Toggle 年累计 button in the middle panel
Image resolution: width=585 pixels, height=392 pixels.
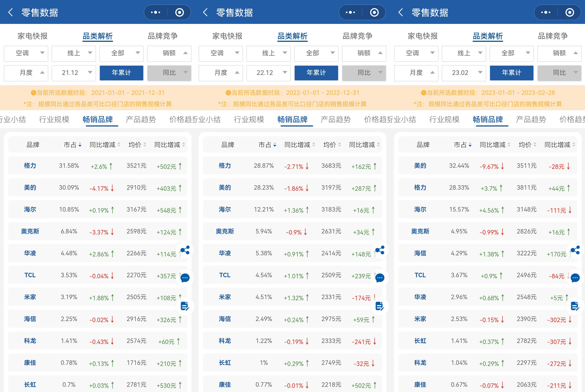(316, 73)
